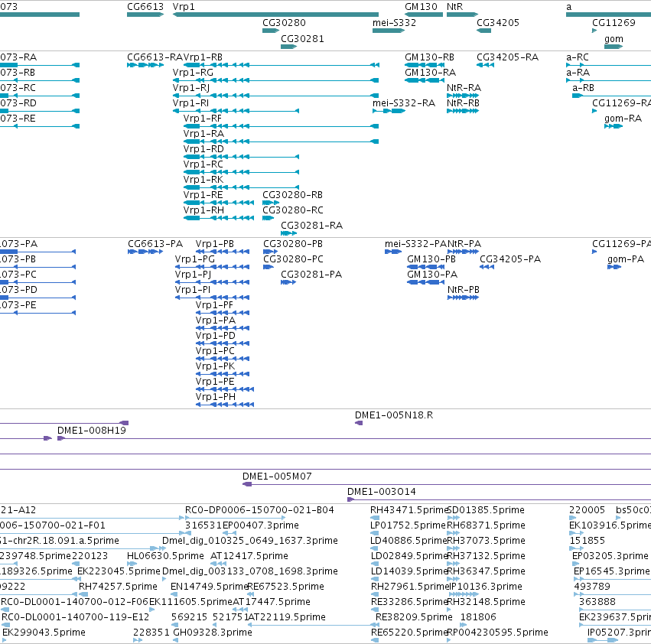The image size is (651, 644).
Task: Click the gom gene label
Action: point(614,39)
